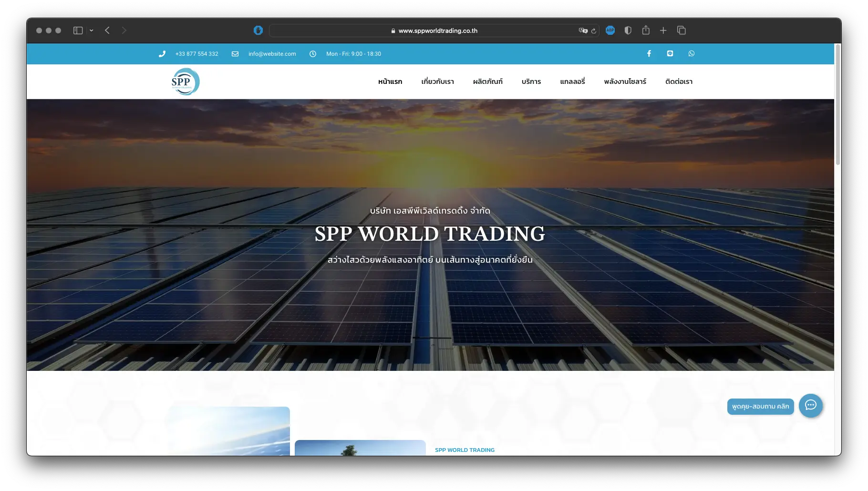Screen dimensions: 868x491
Task: Toggle the Safari sidebar
Action: (x=78, y=31)
